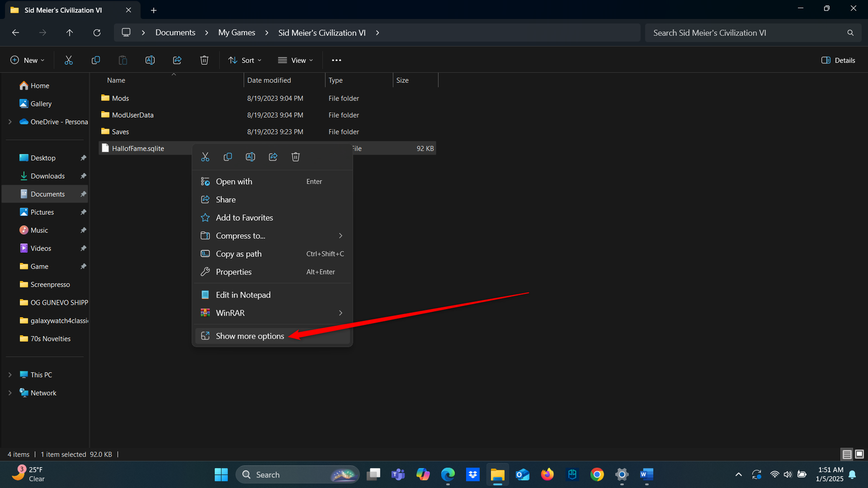The height and width of the screenshot is (488, 868).
Task: Choose Show more options from the context menu
Action: (250, 336)
